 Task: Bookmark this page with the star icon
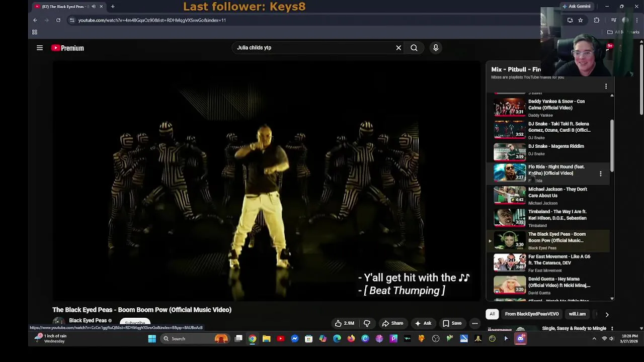[581, 20]
